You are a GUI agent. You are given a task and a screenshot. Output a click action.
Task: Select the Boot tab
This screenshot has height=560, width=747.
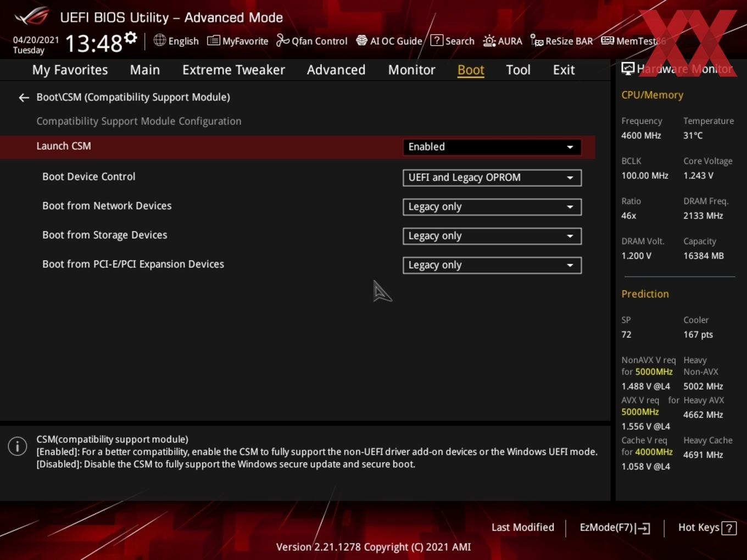(471, 70)
